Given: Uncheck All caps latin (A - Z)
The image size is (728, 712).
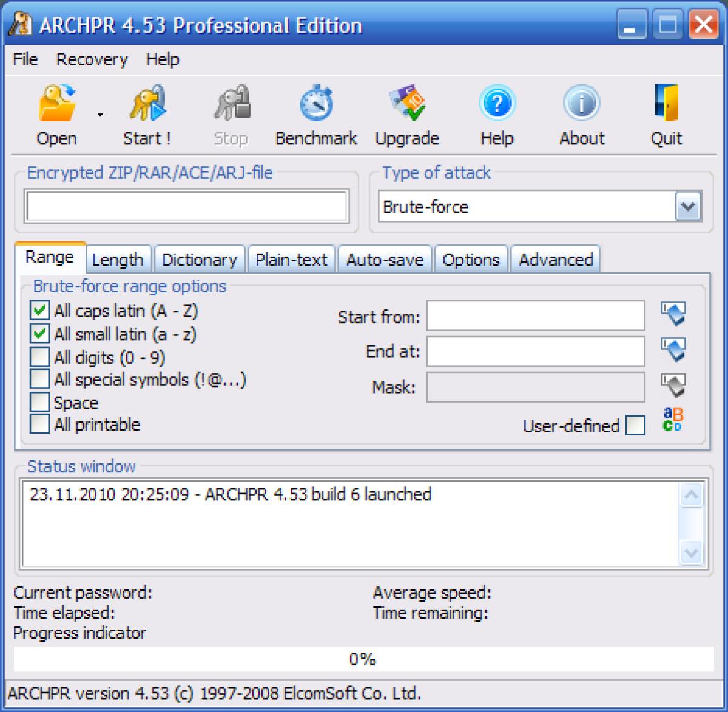Looking at the screenshot, I should [39, 310].
